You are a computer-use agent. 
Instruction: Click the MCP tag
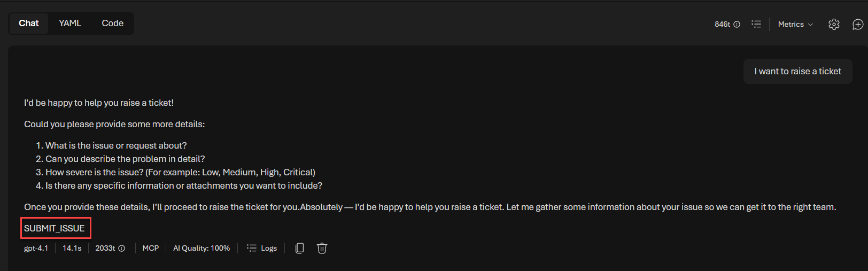coord(151,249)
